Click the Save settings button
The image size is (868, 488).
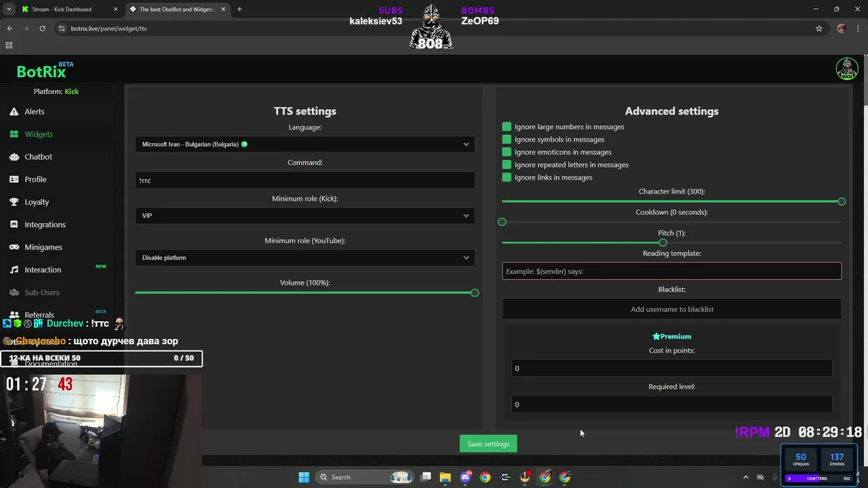pos(488,444)
